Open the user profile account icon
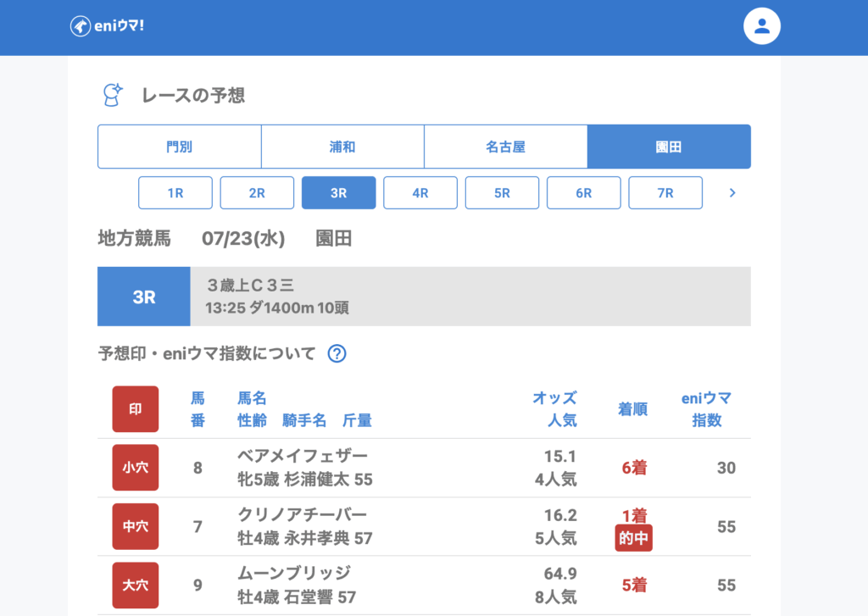The height and width of the screenshot is (616, 868). 761,26
